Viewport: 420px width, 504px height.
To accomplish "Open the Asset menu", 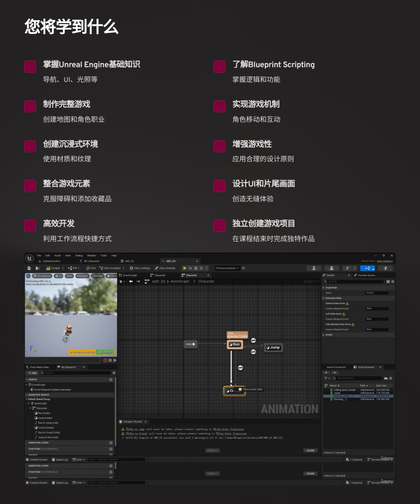I will (x=58, y=255).
